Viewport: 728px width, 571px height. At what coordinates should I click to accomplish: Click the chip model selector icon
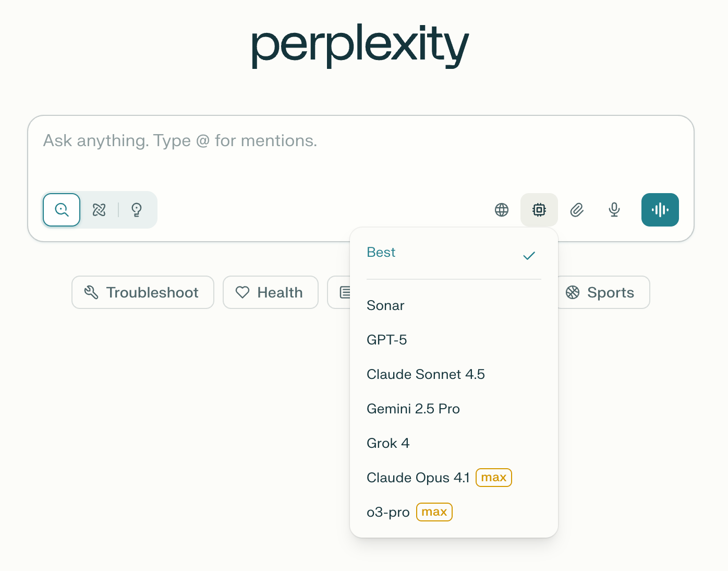tap(539, 210)
